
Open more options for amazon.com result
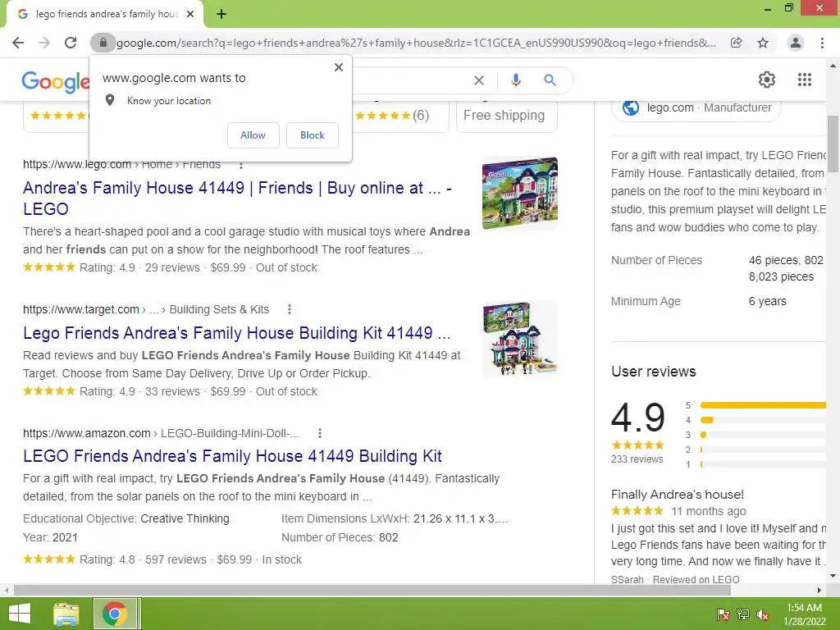320,433
